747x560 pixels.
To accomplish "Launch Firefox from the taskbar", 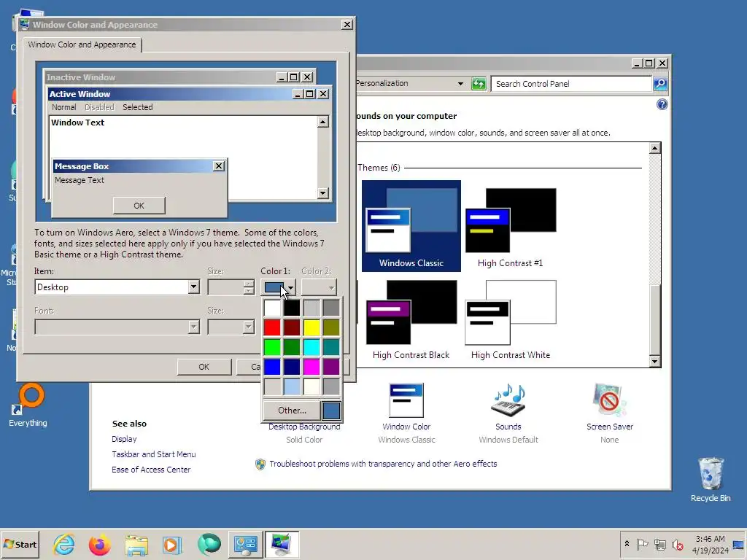I will pyautogui.click(x=99, y=545).
